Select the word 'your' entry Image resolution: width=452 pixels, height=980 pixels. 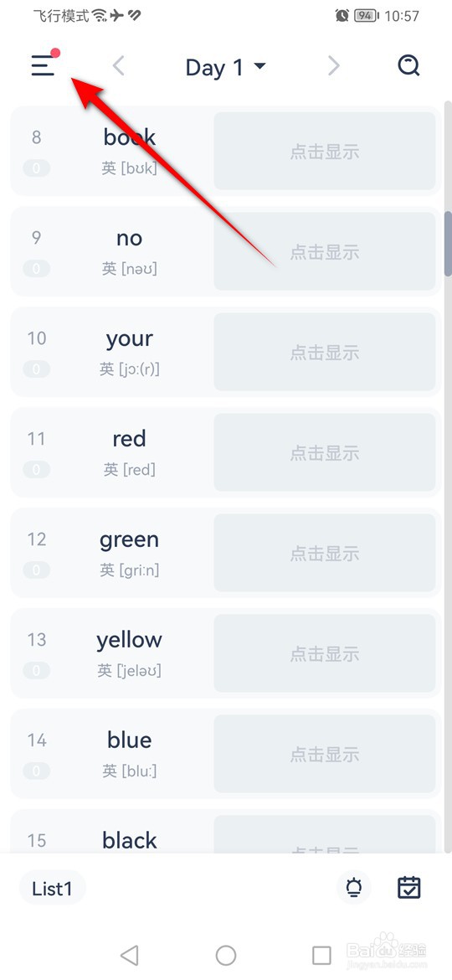click(x=129, y=338)
